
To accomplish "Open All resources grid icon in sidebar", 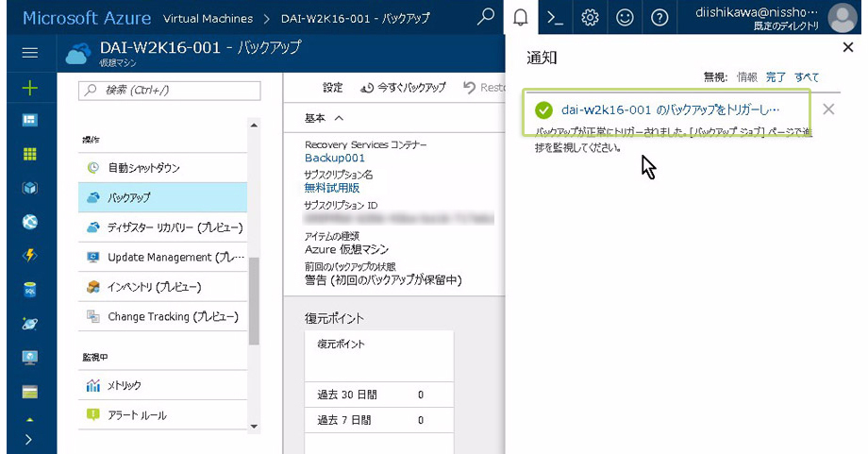I will tap(30, 154).
